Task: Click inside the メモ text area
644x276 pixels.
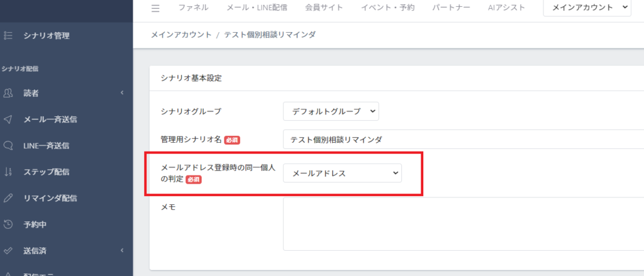Action: click(x=463, y=224)
